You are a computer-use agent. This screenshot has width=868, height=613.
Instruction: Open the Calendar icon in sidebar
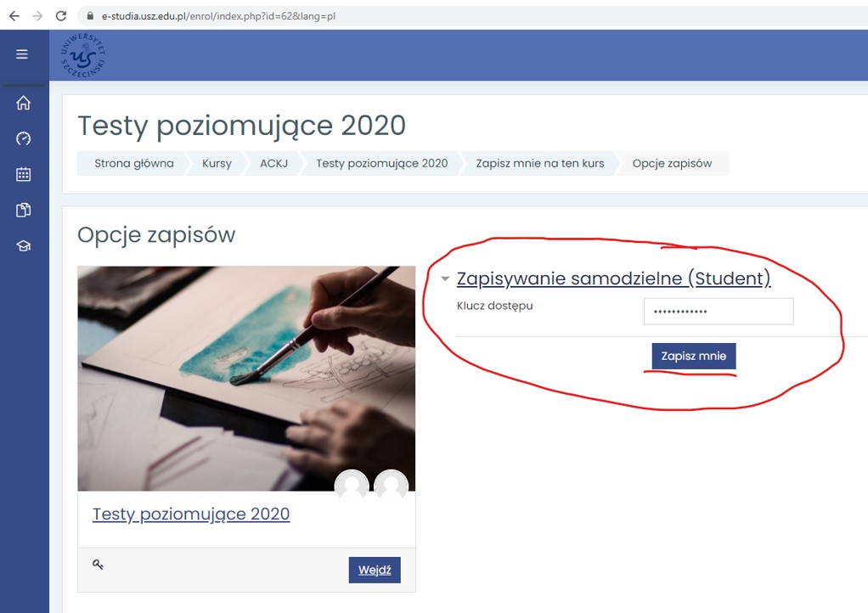point(23,174)
